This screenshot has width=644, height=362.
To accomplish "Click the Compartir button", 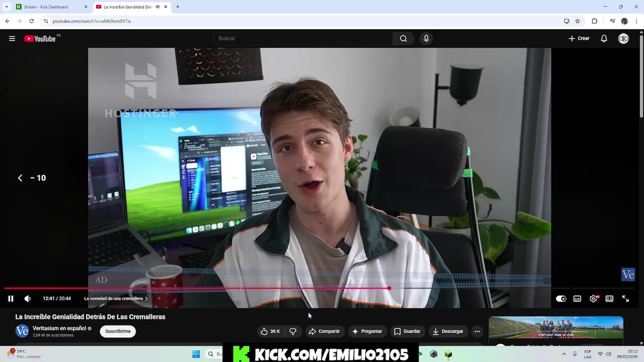I will pos(325,331).
